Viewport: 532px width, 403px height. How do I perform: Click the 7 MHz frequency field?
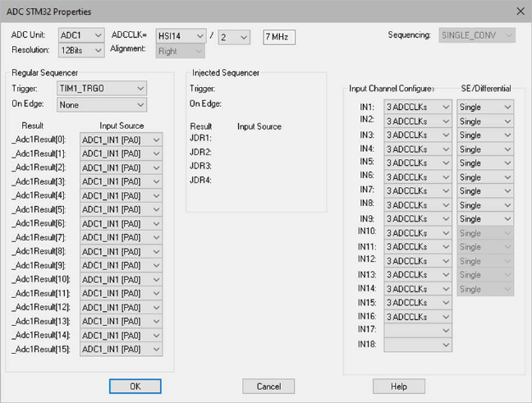tap(279, 37)
